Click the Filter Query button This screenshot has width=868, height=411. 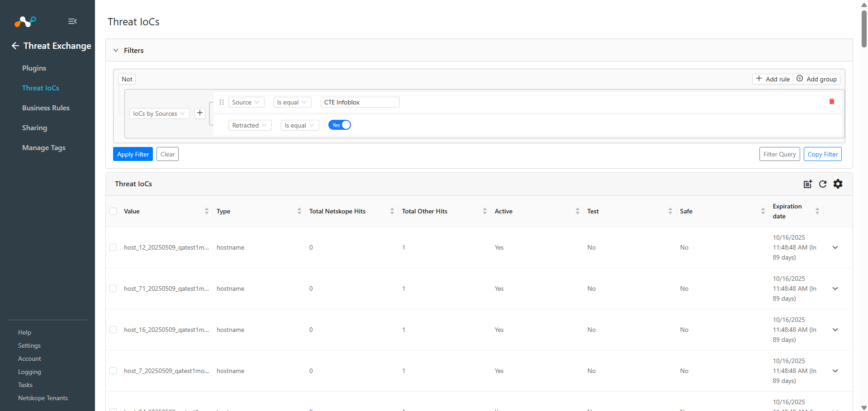(x=780, y=154)
